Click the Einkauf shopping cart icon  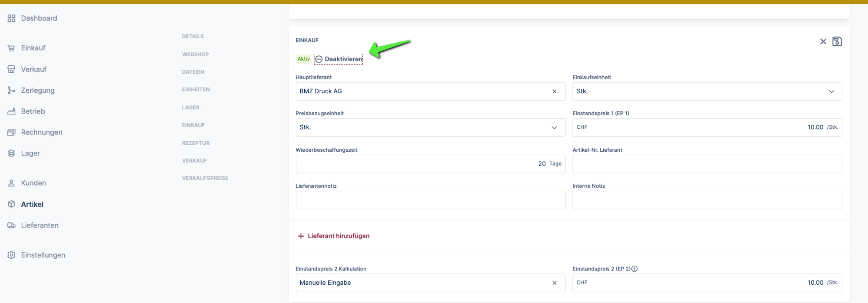pos(12,48)
